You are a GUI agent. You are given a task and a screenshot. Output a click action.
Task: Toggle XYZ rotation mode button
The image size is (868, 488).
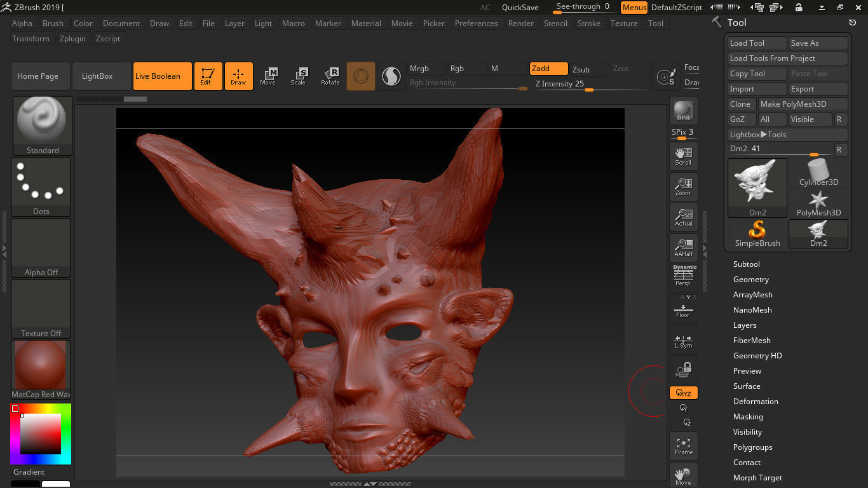pos(684,393)
